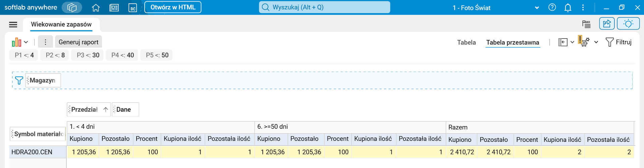Open the toolbar more options button

[x=45, y=42]
